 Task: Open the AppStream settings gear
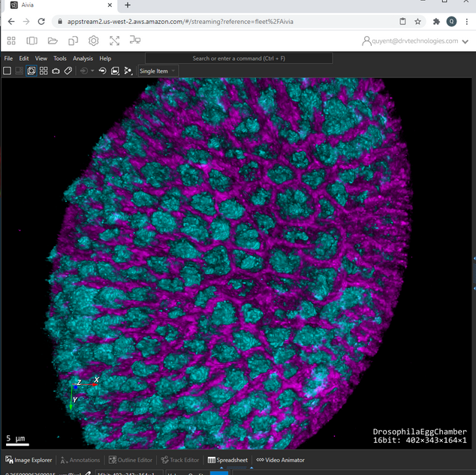(93, 41)
